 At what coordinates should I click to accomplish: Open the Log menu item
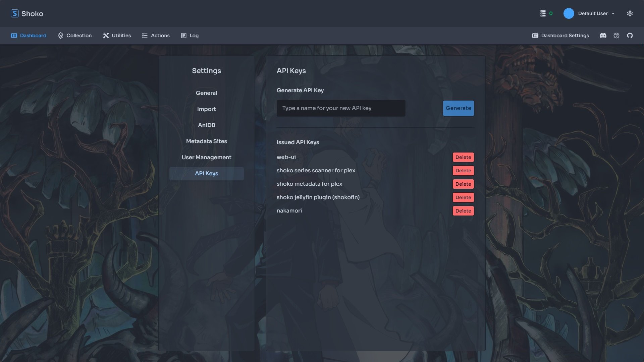point(194,36)
